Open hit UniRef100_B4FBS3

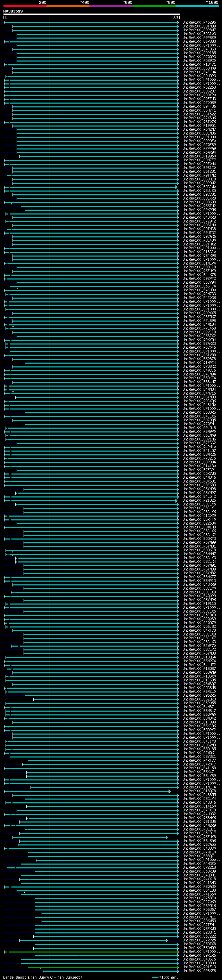coord(199,49)
